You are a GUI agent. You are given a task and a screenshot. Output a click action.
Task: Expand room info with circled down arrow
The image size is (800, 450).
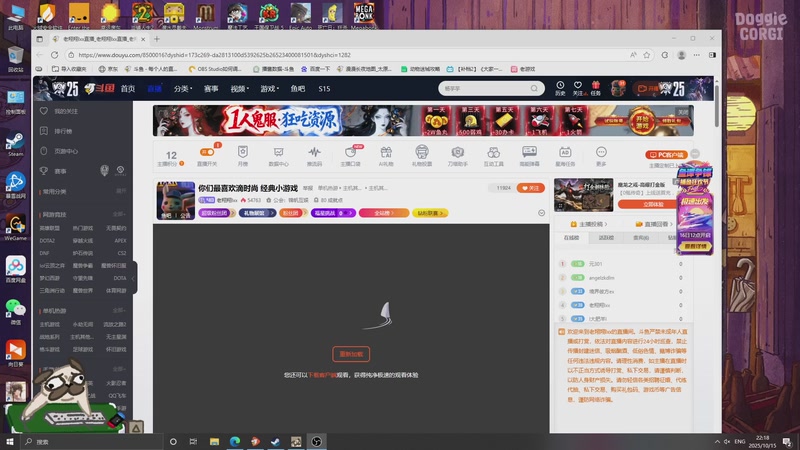click(541, 213)
